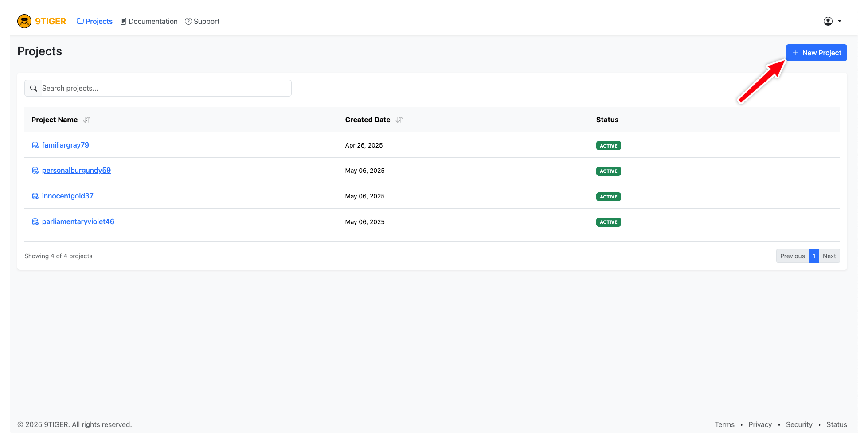
Task: Click the database icon beside familiargray79
Action: pos(35,145)
